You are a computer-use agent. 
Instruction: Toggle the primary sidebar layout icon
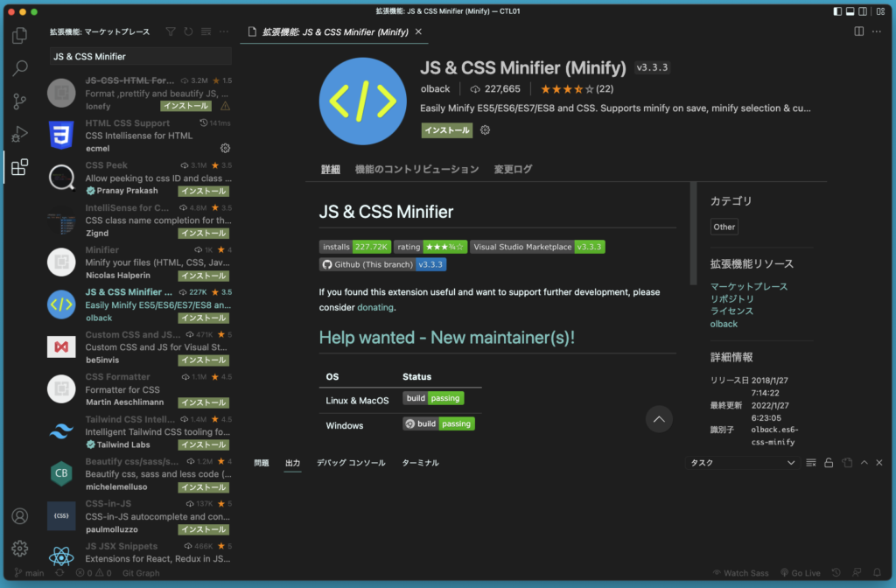point(837,11)
